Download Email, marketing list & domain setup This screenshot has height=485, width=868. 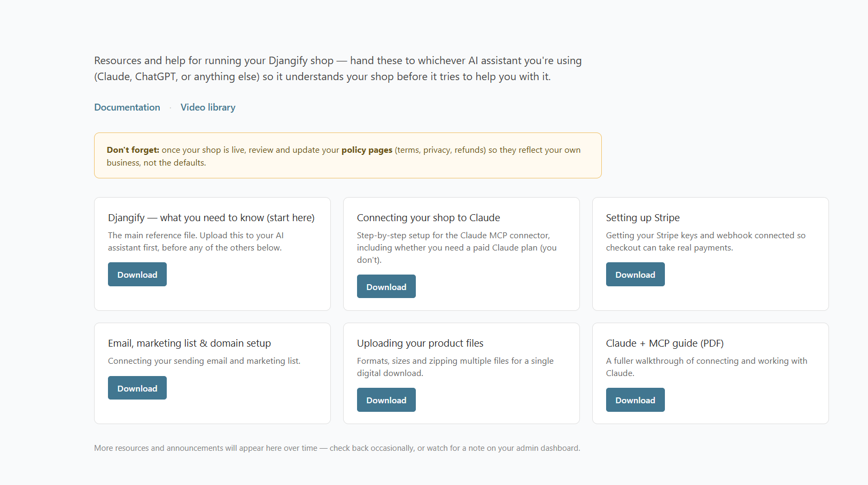[137, 388]
